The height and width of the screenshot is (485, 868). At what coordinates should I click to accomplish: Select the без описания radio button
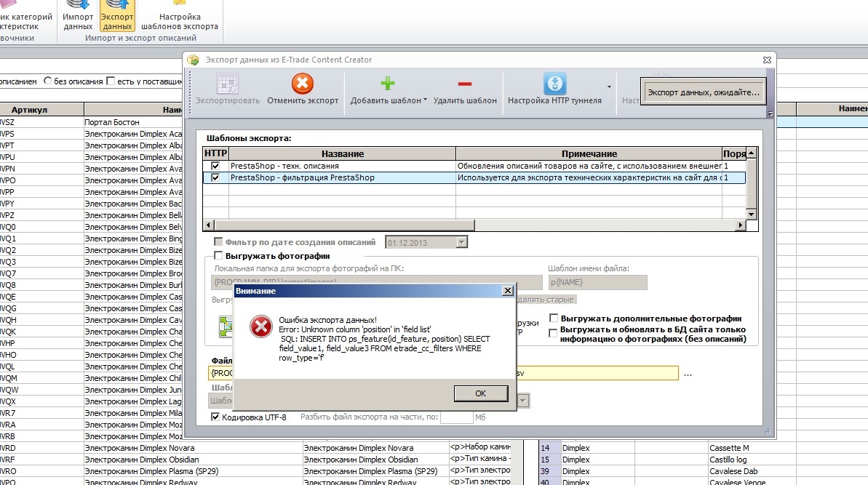point(47,81)
